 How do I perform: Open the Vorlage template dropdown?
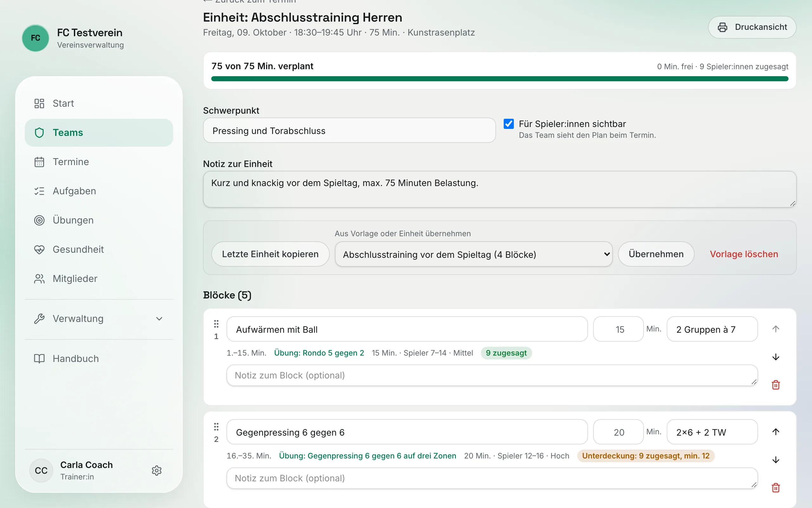point(474,254)
